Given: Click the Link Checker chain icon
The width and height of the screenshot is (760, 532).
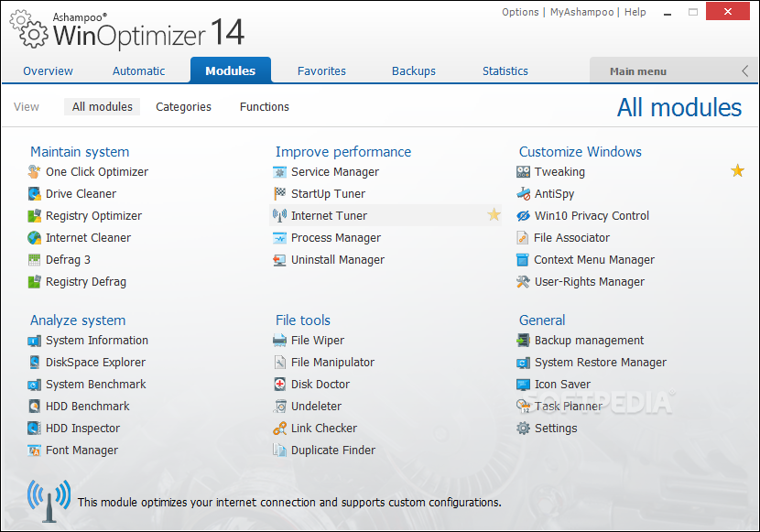Looking at the screenshot, I should 279,429.
